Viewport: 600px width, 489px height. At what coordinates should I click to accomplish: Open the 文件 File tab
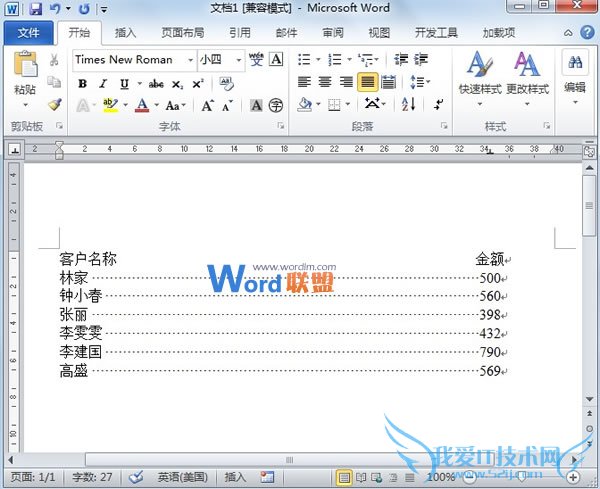28,33
